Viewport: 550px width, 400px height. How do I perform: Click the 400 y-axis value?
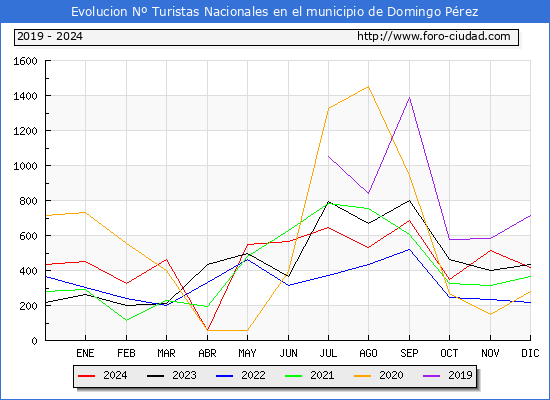click(x=28, y=271)
